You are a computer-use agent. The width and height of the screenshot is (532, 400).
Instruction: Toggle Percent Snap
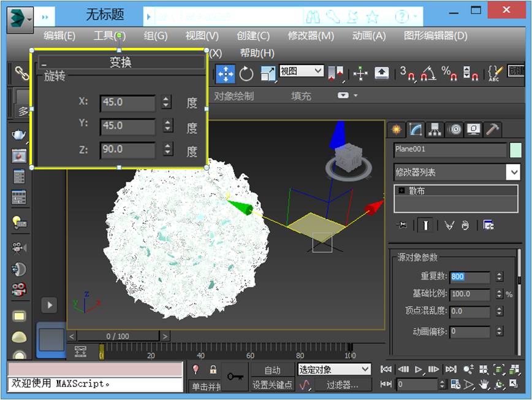[450, 73]
